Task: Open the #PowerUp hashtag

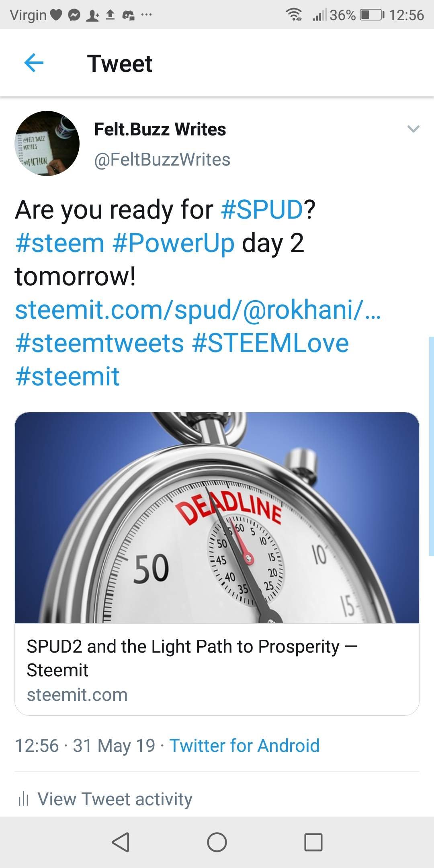Action: click(174, 243)
